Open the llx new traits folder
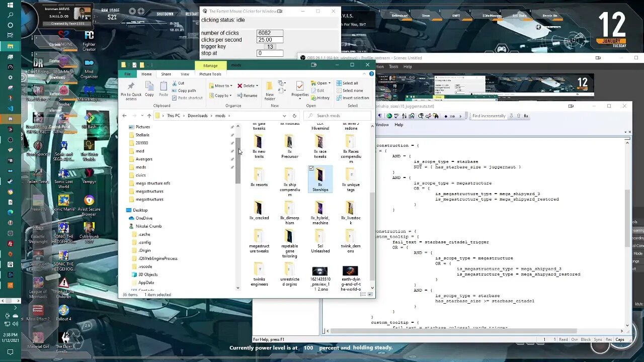Image resolution: width=644 pixels, height=362 pixels. point(259,146)
